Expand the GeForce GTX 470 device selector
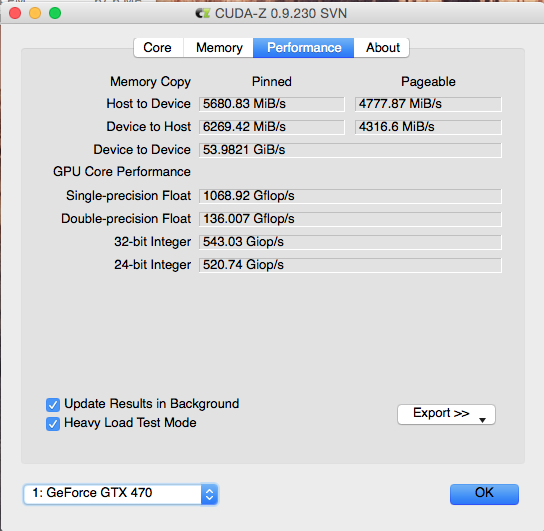This screenshot has width=544, height=531. 121,494
